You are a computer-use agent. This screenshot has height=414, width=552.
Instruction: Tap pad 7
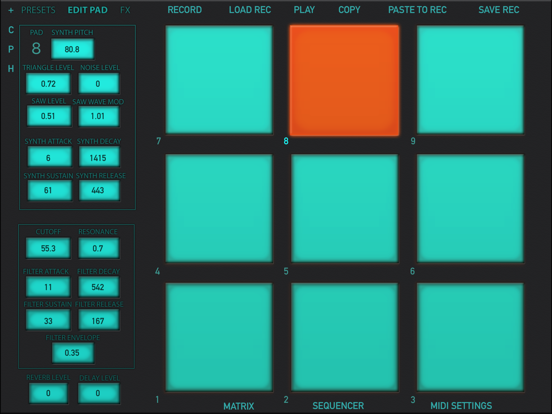tap(219, 80)
